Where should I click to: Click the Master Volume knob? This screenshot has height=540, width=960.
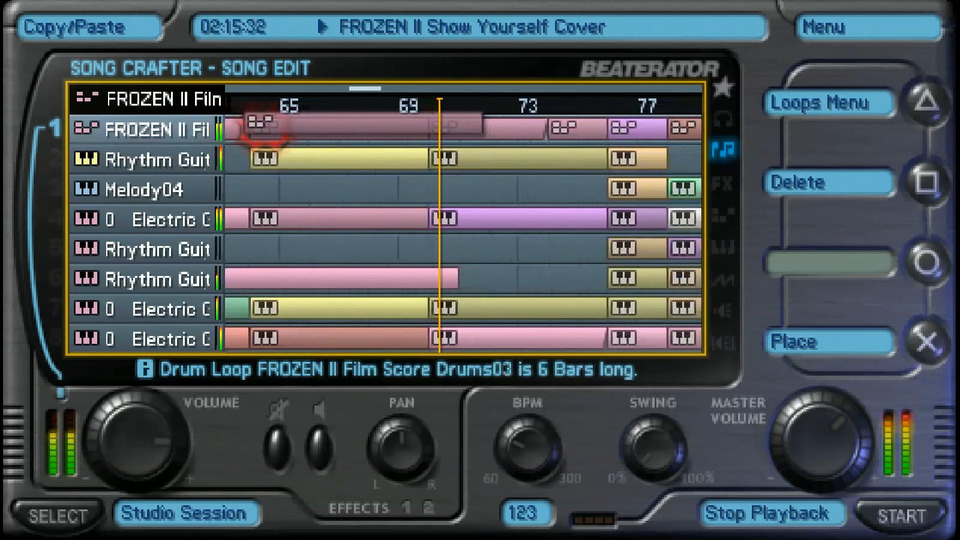822,440
